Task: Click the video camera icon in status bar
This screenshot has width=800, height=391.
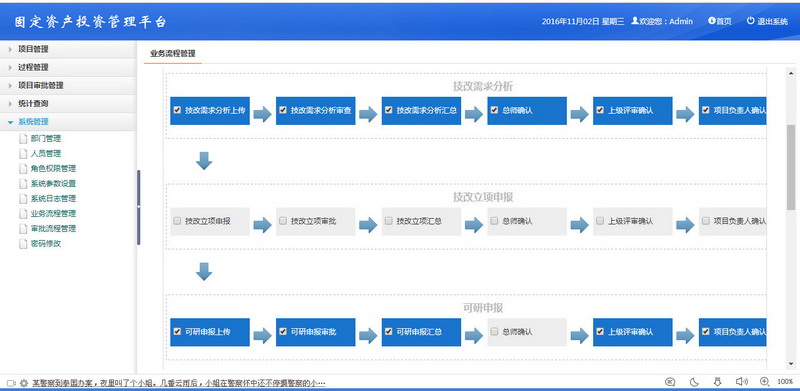Action: coord(11,382)
